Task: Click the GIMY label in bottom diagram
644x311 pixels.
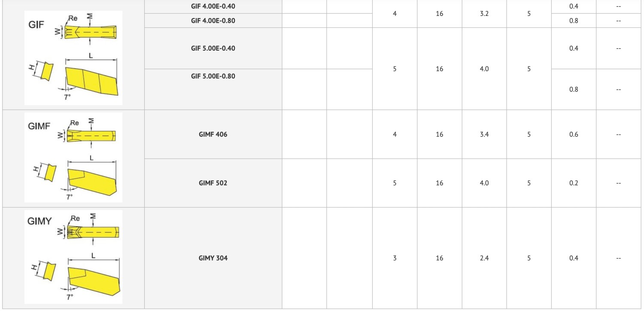Action: [x=39, y=221]
